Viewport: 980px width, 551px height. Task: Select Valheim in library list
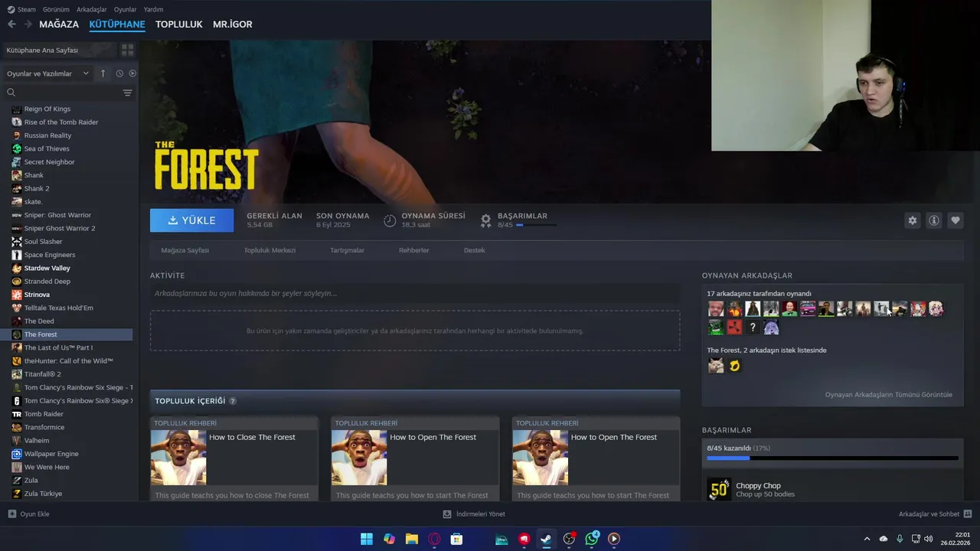37,441
